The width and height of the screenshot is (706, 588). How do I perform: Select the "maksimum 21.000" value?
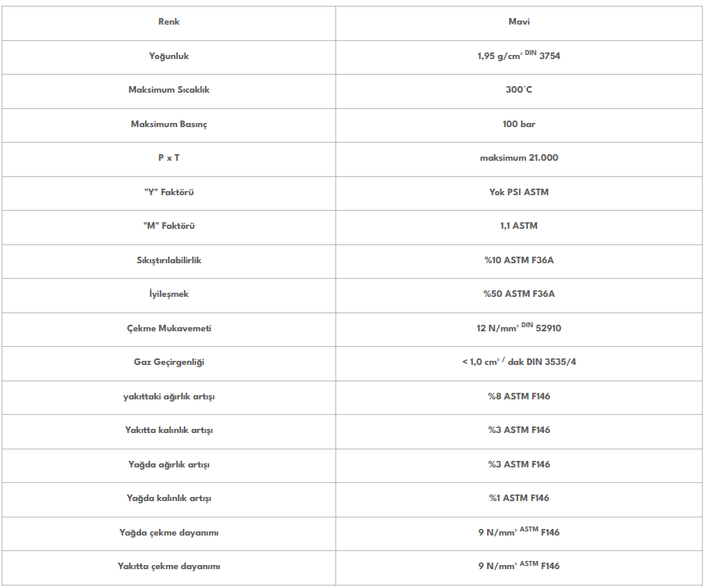tap(519, 158)
